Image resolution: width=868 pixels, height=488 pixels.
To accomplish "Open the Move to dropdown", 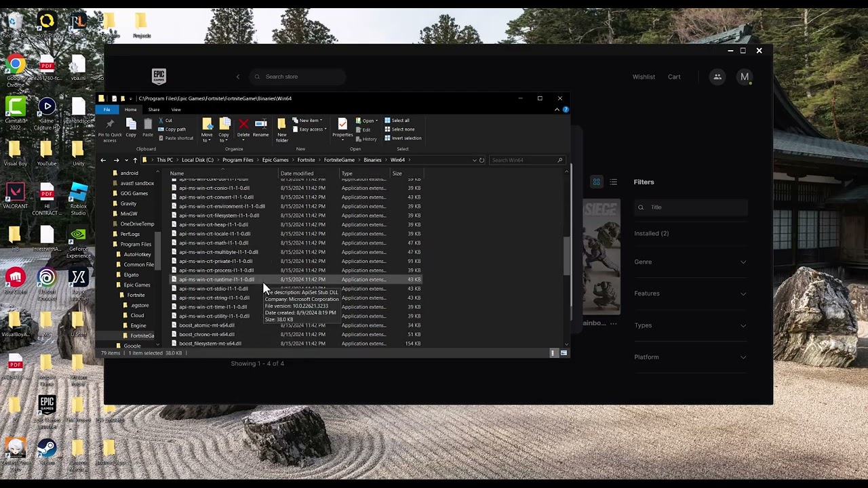I will (207, 129).
